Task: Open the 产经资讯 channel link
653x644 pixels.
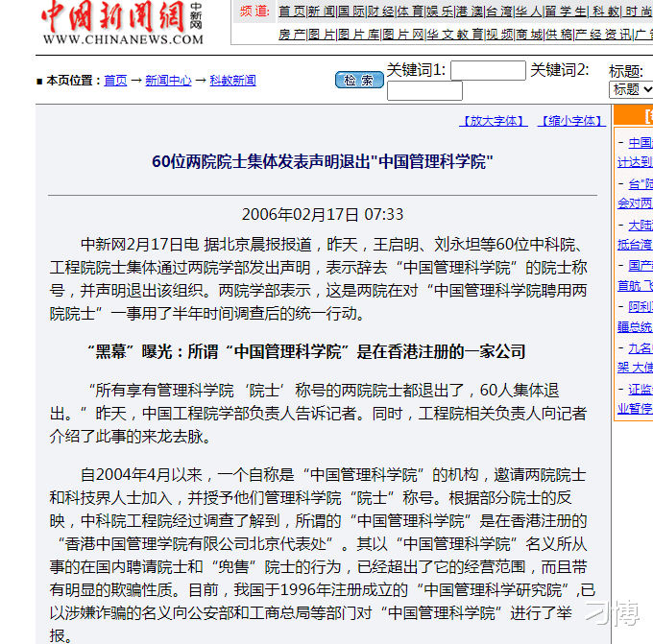Action: click(603, 35)
